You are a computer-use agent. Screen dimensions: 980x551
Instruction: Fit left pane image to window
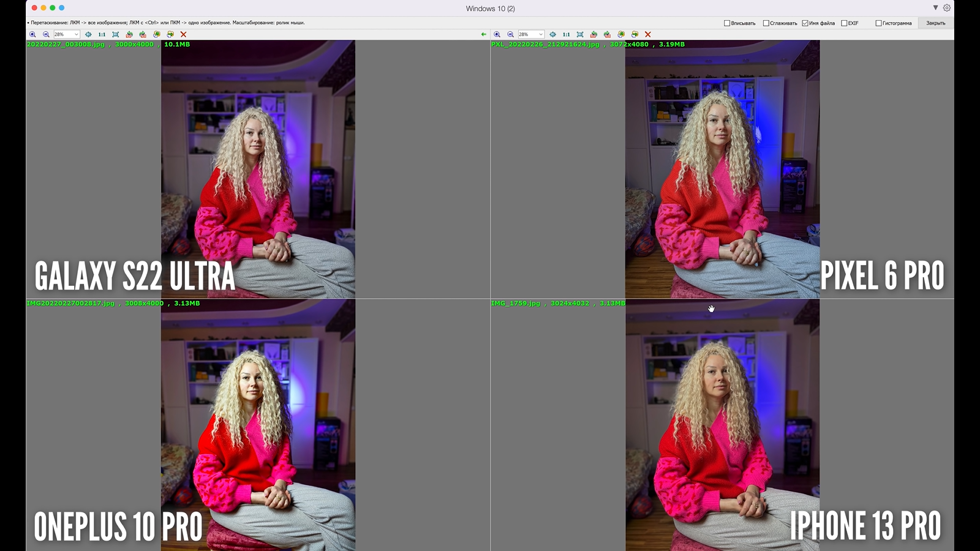point(115,34)
